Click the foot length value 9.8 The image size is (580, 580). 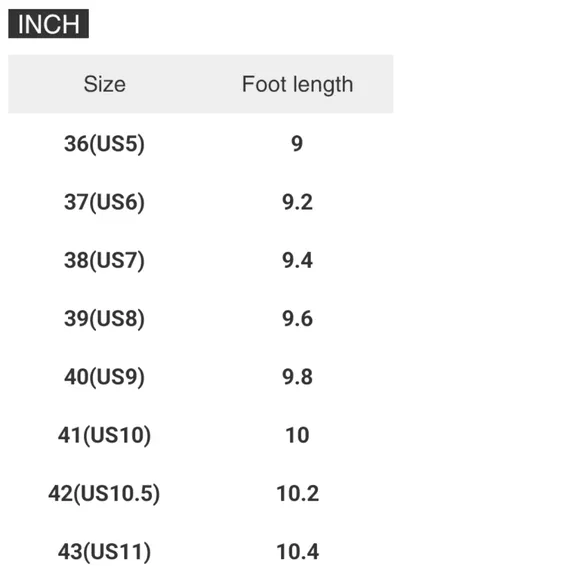tap(297, 377)
